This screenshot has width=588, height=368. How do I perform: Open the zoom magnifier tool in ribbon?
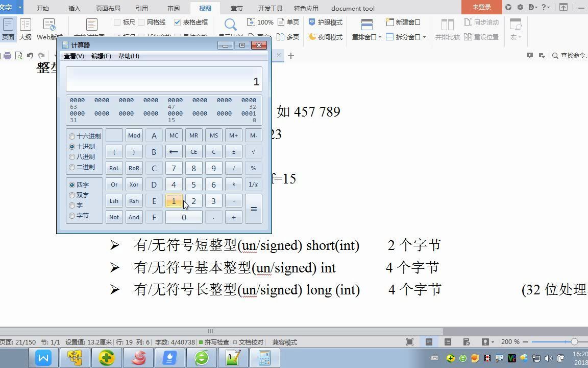[x=230, y=25]
